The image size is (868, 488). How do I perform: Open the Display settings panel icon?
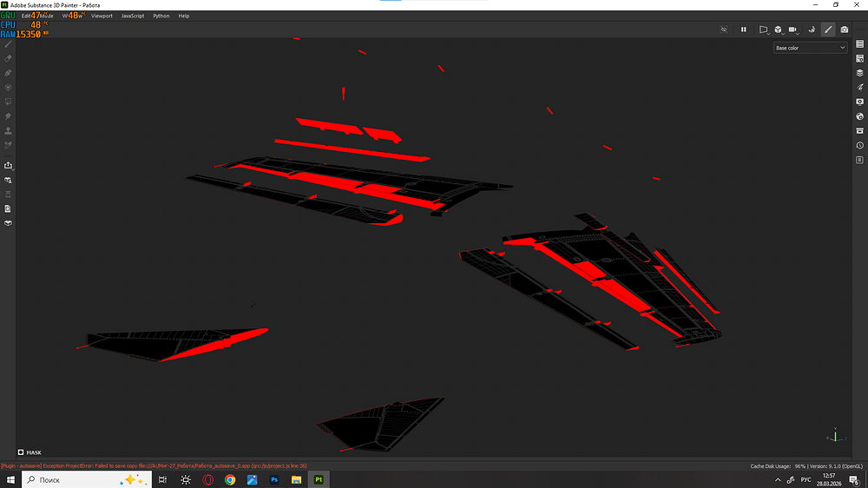click(859, 102)
